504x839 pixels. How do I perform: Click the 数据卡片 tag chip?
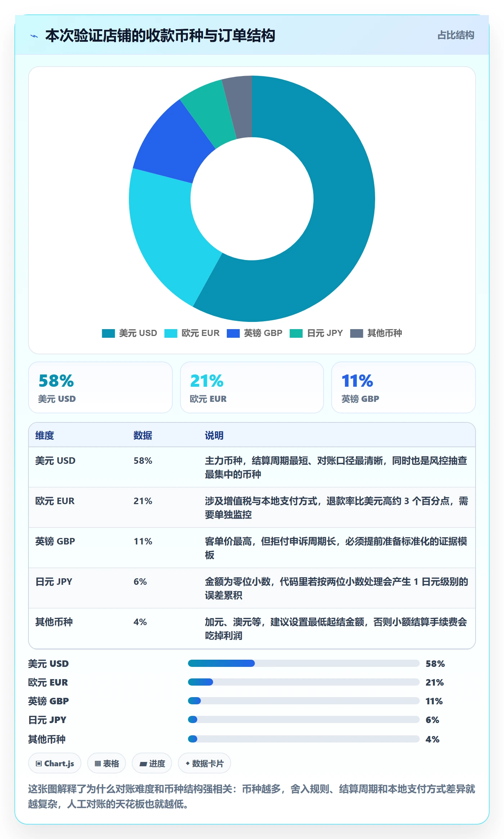coord(204,763)
